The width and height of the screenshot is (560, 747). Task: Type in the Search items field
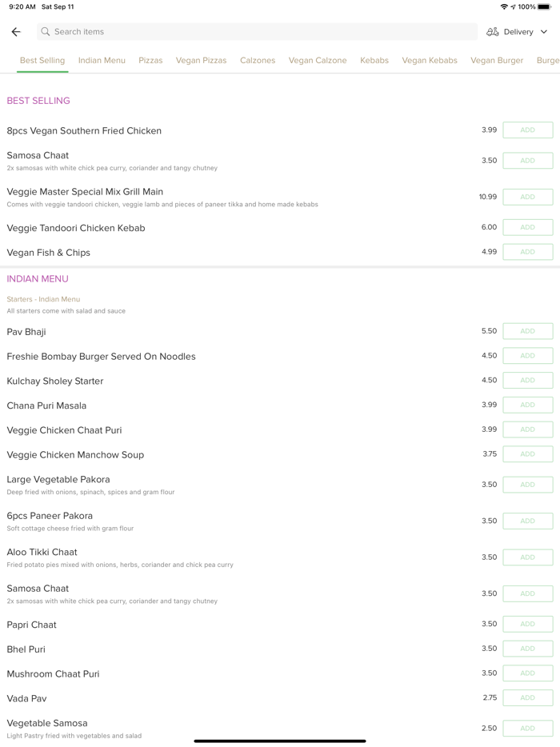[256, 32]
